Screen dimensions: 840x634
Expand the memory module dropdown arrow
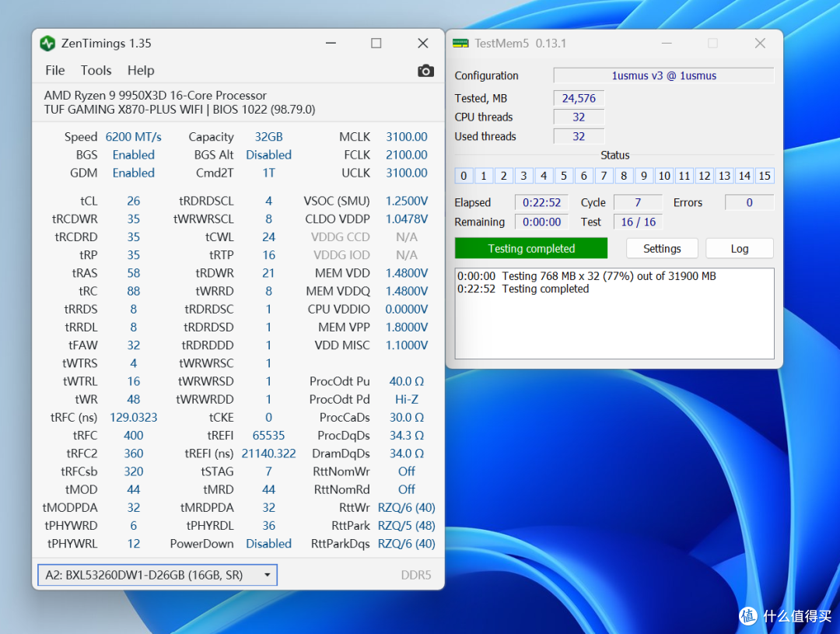pos(267,575)
